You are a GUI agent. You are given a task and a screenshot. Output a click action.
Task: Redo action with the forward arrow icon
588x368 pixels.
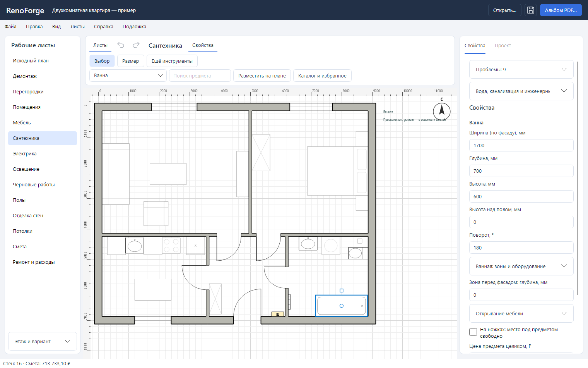136,45
